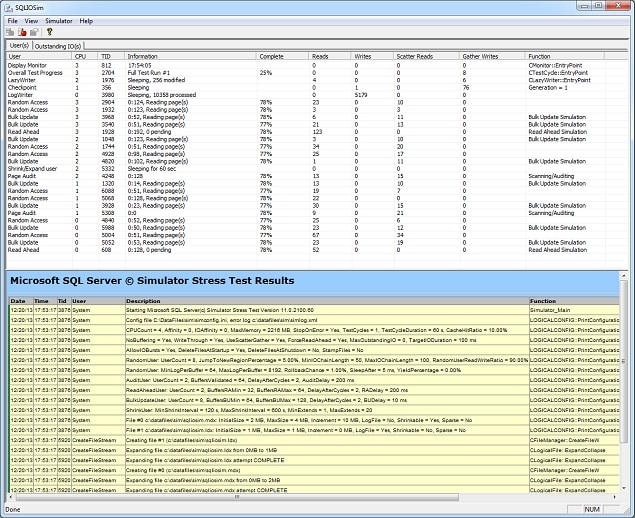Click the Information column header
The height and width of the screenshot is (518, 635).
tap(190, 56)
